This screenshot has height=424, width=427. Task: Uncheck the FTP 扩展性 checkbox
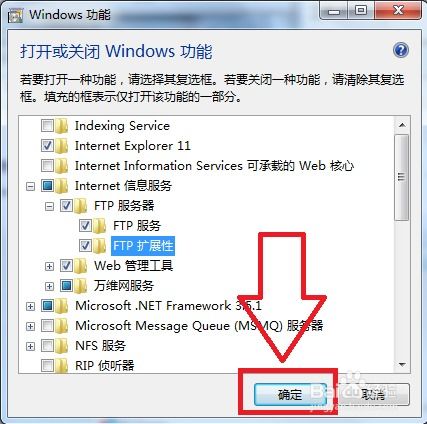(x=85, y=246)
